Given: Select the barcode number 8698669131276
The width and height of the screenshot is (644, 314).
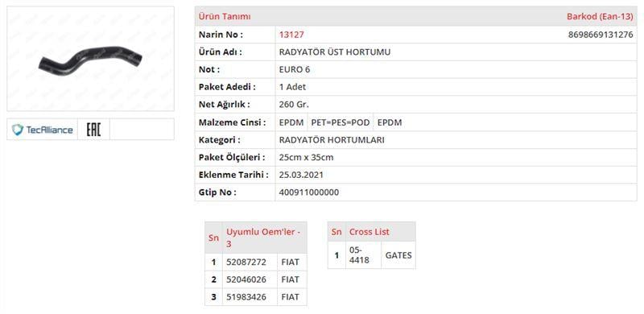Looking at the screenshot, I should pos(601,35).
